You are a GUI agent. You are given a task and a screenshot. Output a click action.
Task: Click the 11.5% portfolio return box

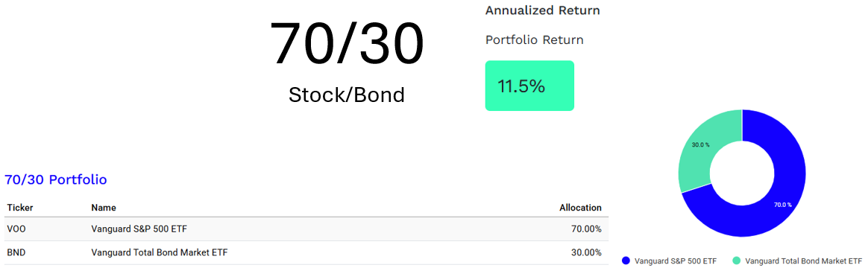(529, 86)
